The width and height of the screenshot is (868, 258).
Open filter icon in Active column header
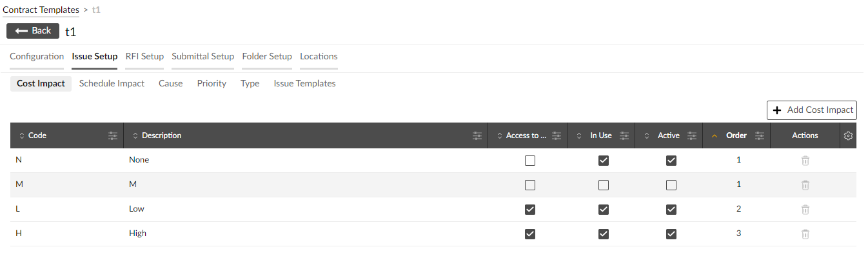692,135
